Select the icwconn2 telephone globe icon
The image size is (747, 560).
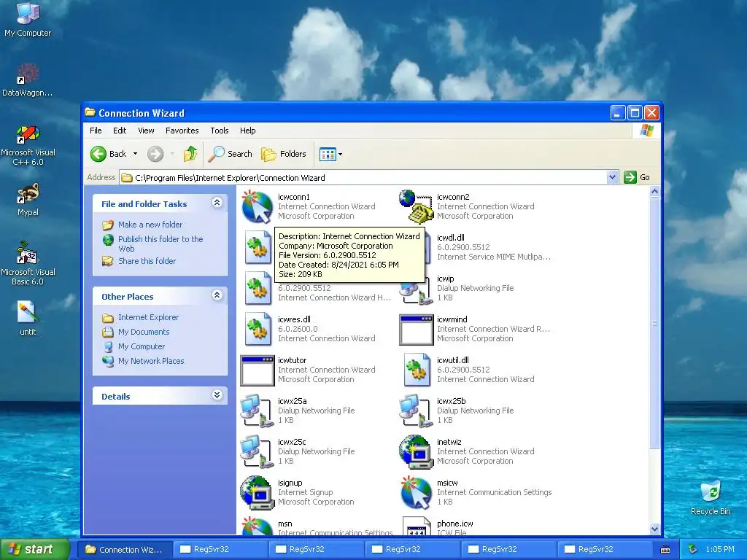pyautogui.click(x=416, y=206)
